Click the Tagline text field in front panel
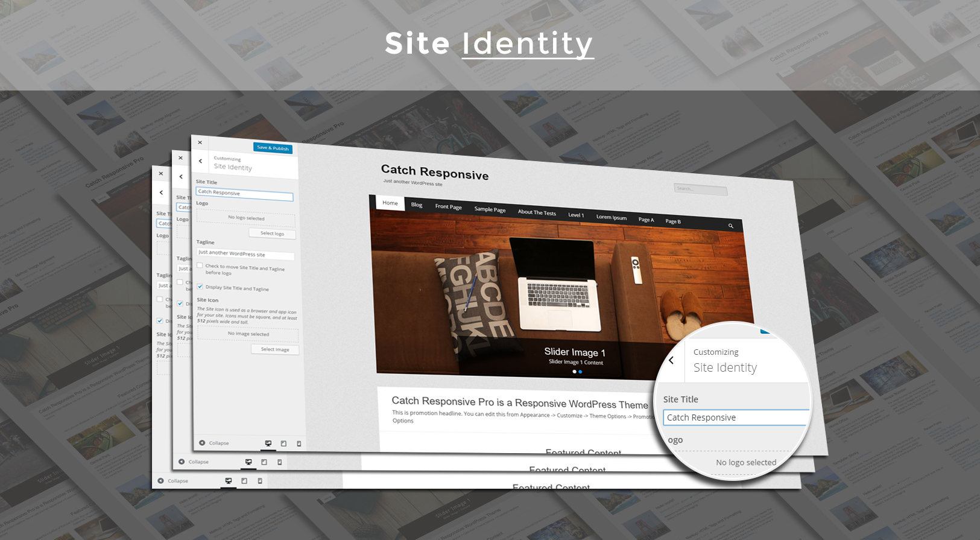Screen dimensions: 980x540 (245, 254)
